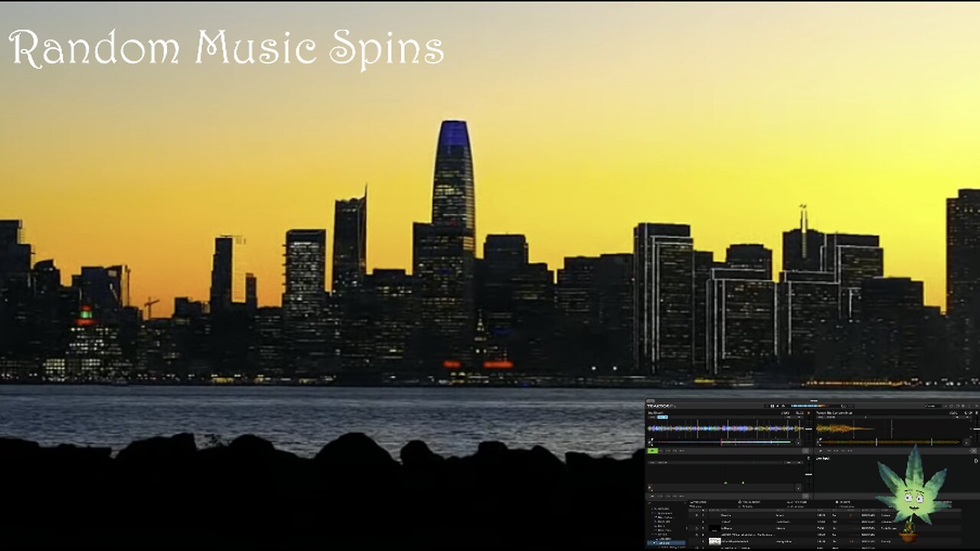Toggle the blue highlighted button under deck A title
The height and width of the screenshot is (551, 980).
(663, 417)
